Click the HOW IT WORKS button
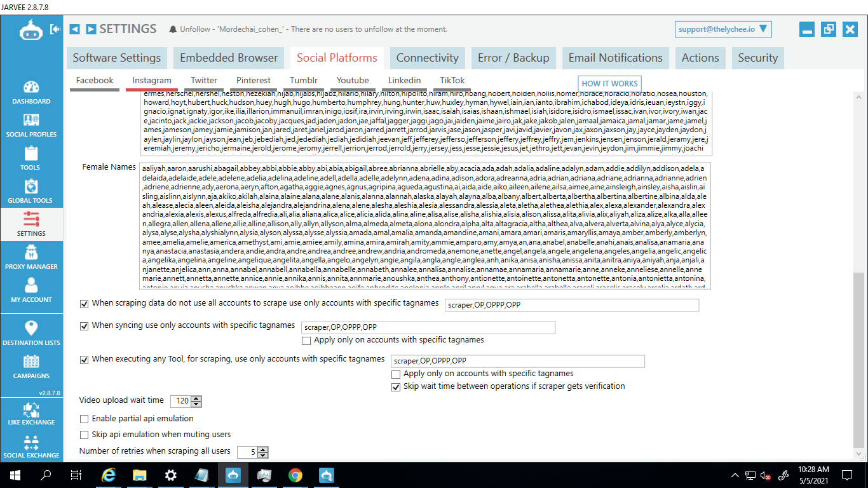Screen dimensions: 868x488 coord(609,84)
